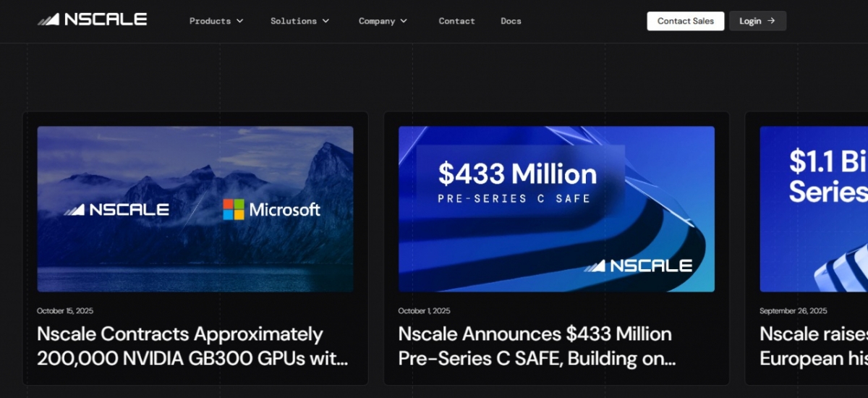The image size is (868, 398).
Task: Go to the Contact page from the navigation bar
Action: [456, 21]
